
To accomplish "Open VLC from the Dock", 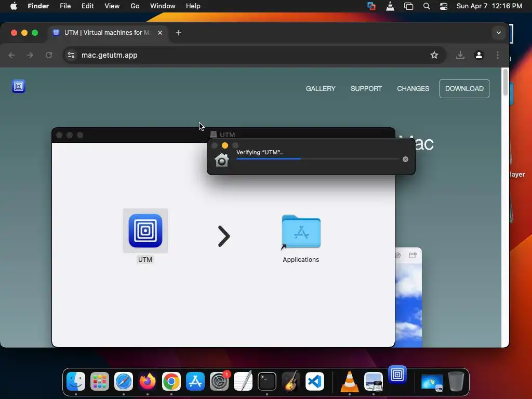I will point(350,381).
